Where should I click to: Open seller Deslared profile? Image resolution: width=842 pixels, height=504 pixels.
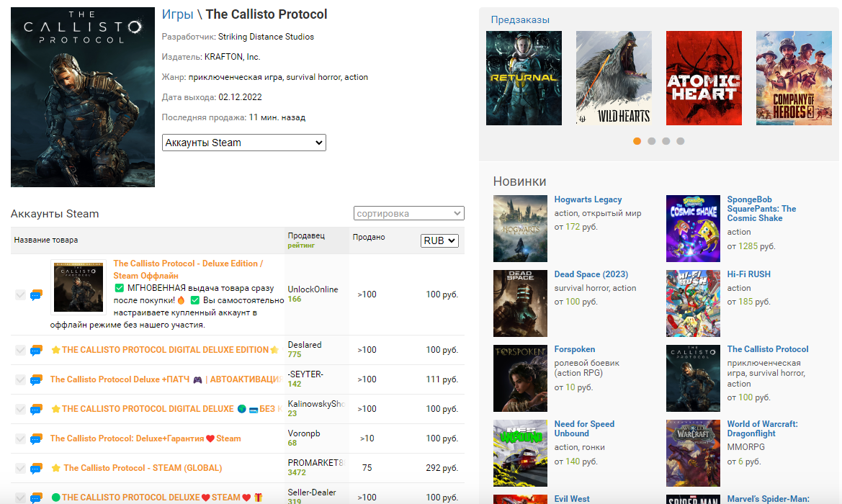305,345
